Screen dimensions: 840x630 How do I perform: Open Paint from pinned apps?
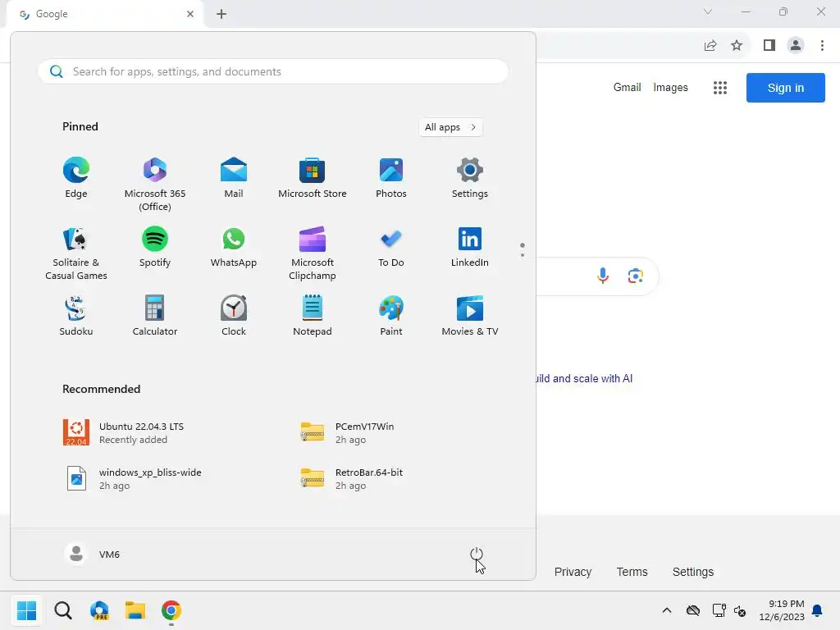[391, 316]
